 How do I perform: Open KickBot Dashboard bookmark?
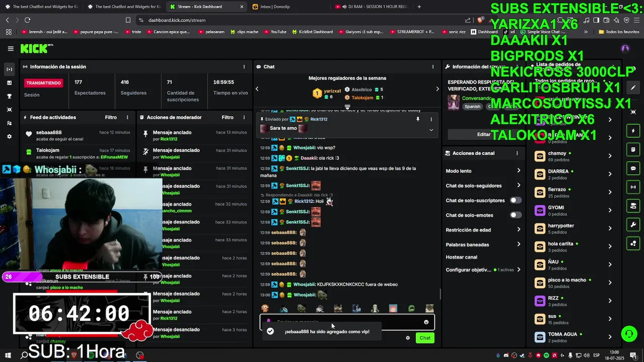tap(312, 32)
